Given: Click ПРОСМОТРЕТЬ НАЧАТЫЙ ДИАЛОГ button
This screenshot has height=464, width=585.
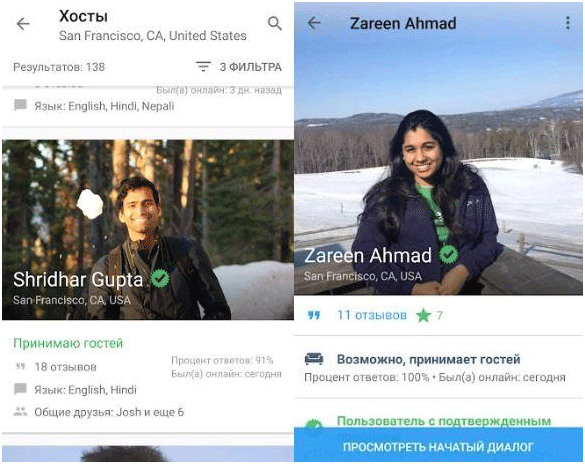Looking at the screenshot, I should click(438, 445).
